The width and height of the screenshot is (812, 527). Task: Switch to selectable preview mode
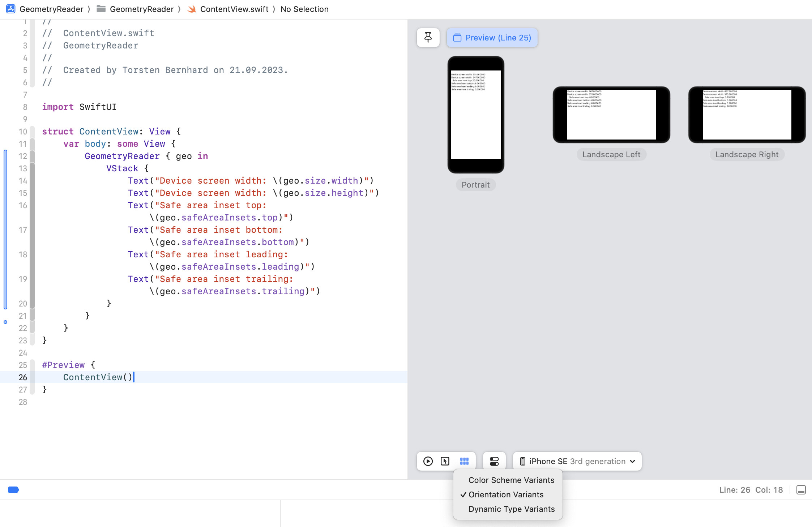(x=445, y=461)
